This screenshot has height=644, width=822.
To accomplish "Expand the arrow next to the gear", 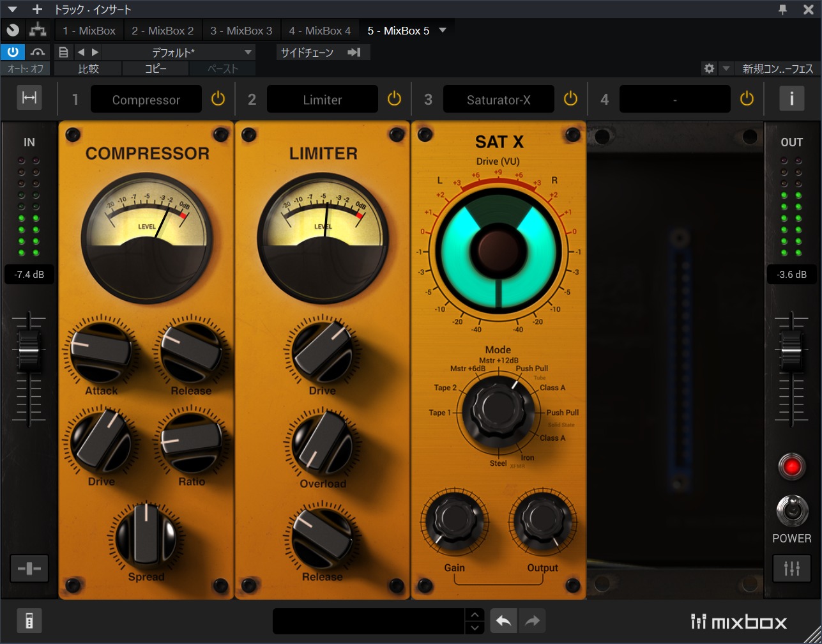I will point(726,68).
